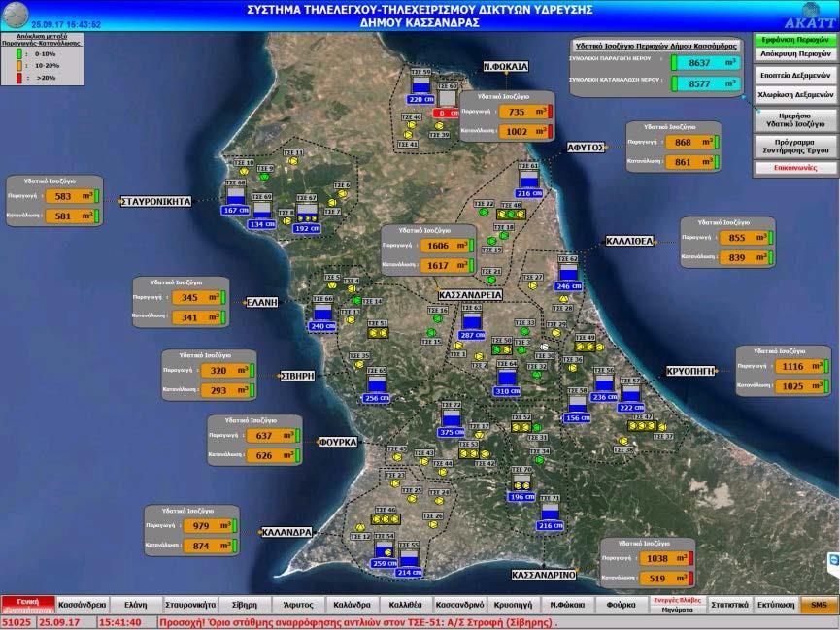Viewport: 840px width, 630px height.
Task: Click the ΣΤΑΥΡΟΝΙΚΗΤΑ region label
Action: (156, 202)
